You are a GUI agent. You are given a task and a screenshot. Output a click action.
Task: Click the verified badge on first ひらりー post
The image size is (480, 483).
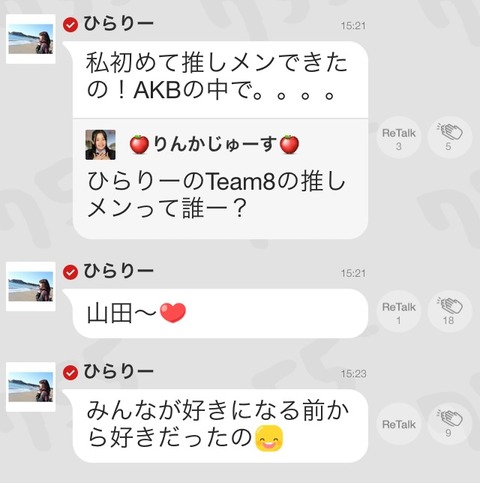pos(70,25)
